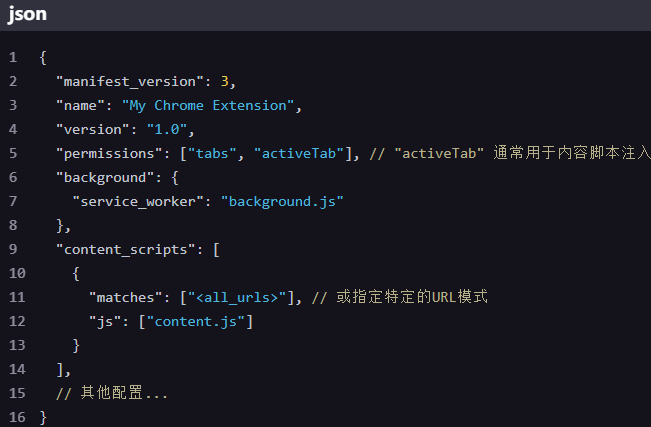Click the "matches" key on line 11
The height and width of the screenshot is (427, 651).
[125, 297]
